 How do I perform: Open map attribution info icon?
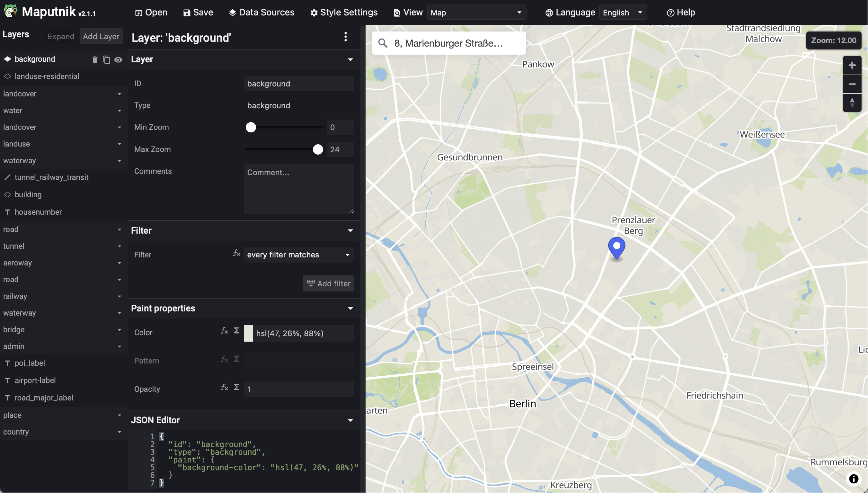click(854, 479)
